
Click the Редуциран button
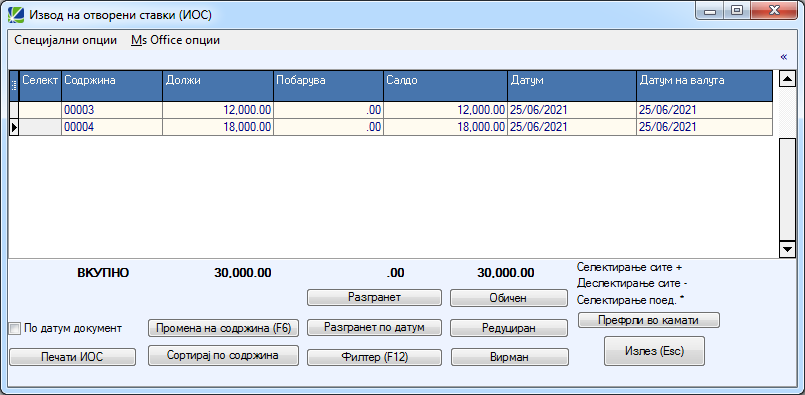[x=509, y=328]
